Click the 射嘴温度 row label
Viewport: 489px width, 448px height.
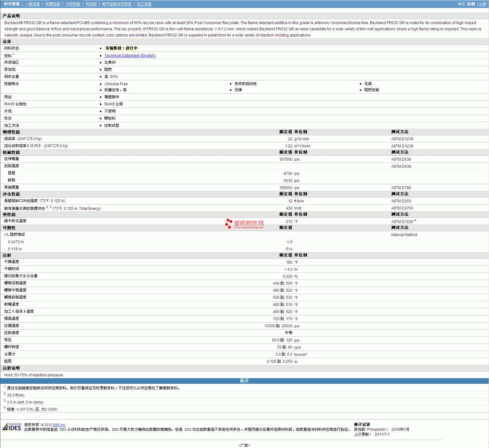(x=11, y=304)
